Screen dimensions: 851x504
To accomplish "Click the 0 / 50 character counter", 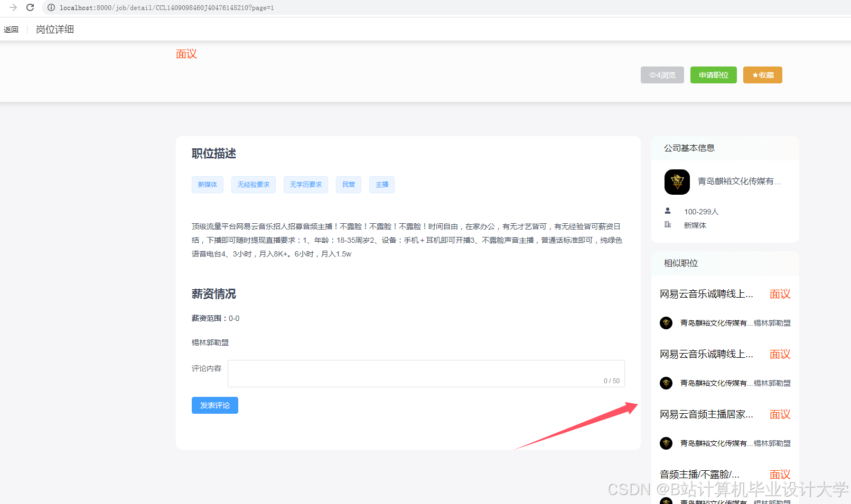I will tap(612, 381).
